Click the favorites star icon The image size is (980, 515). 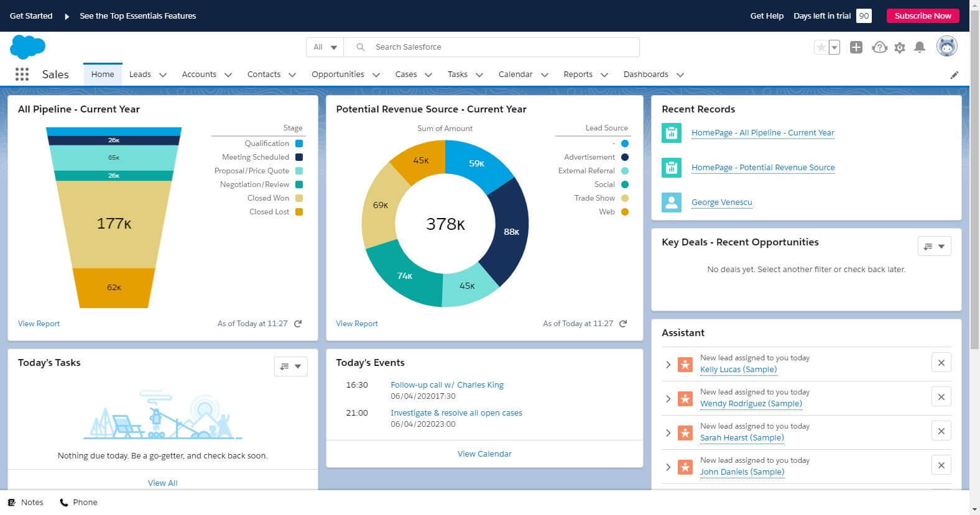click(x=821, y=47)
